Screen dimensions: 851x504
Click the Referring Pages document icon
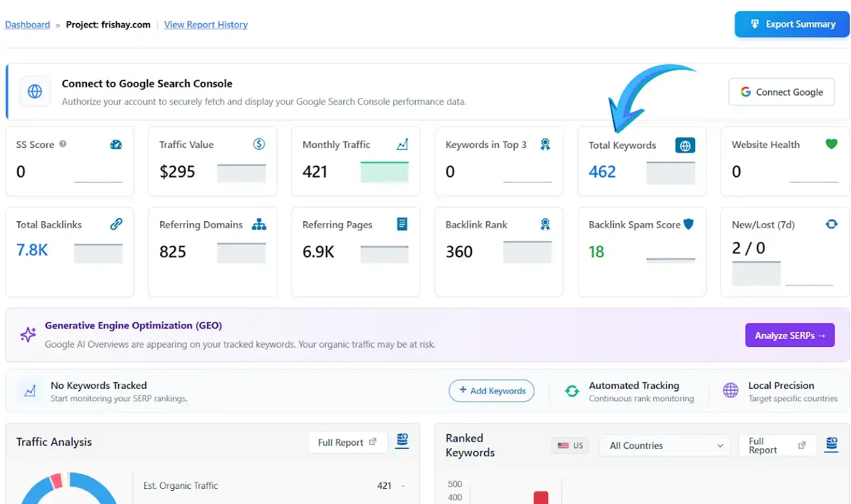pos(402,225)
